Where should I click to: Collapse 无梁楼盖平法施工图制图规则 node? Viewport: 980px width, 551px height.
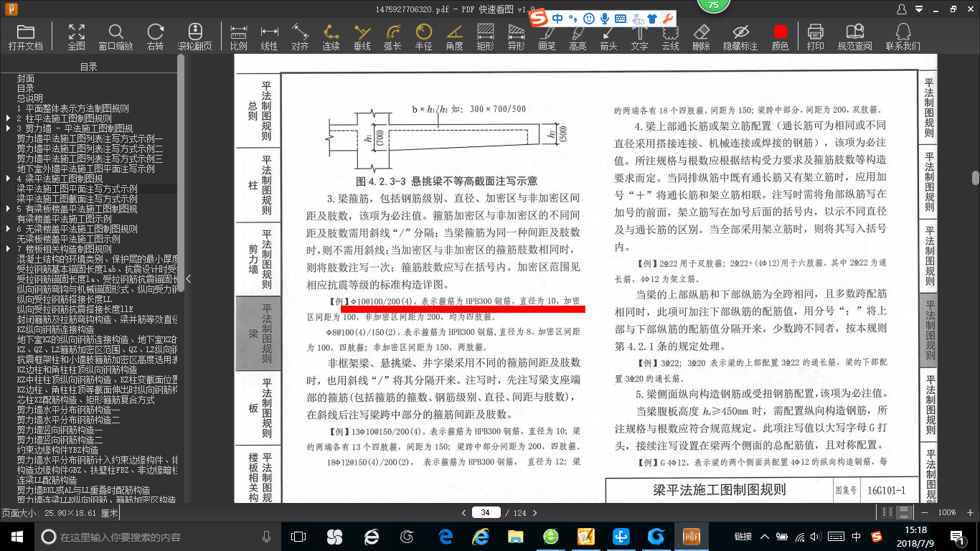[x=8, y=229]
